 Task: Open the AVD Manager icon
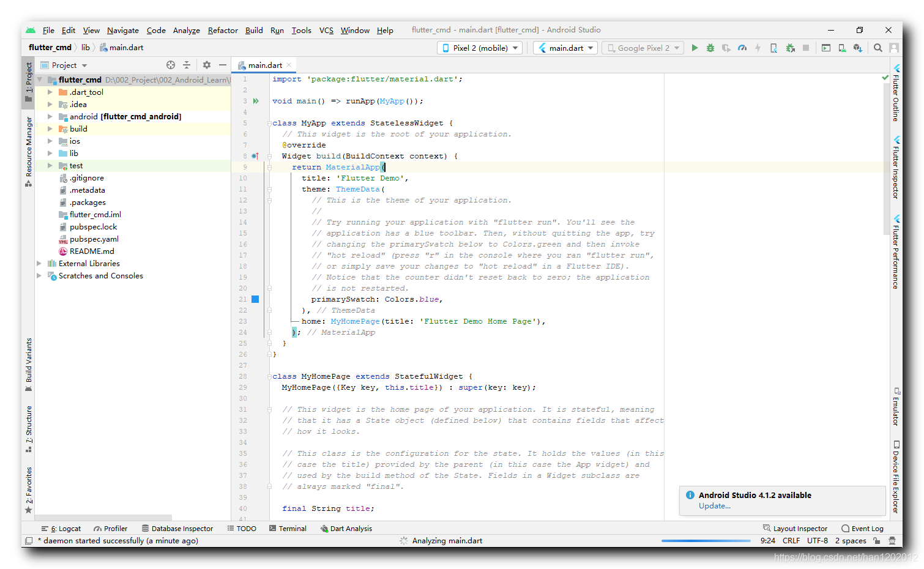click(842, 48)
